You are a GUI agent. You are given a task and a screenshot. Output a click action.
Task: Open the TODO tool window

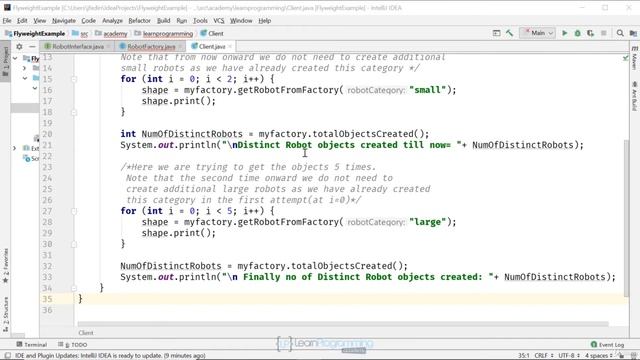tap(73, 344)
